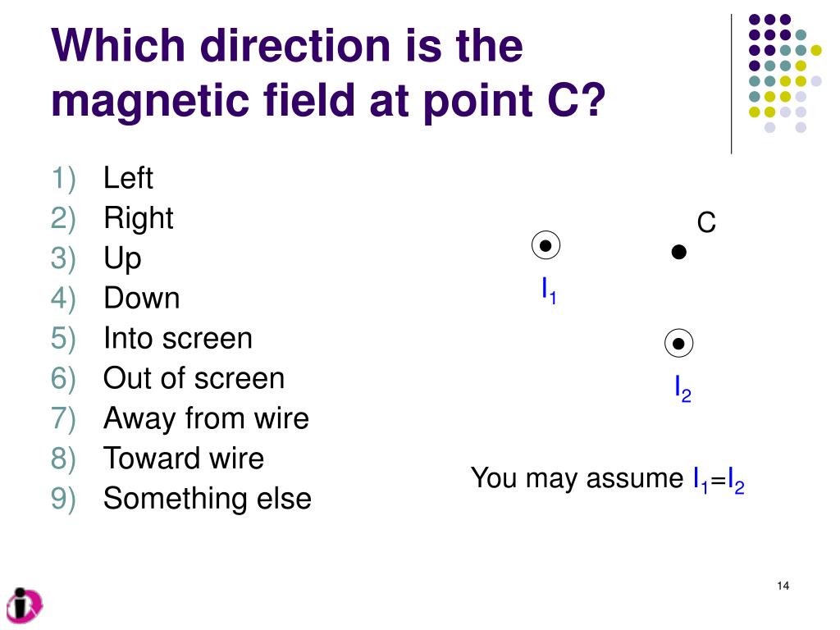Click the slide number 14
840x630 pixels.
pyautogui.click(x=783, y=586)
